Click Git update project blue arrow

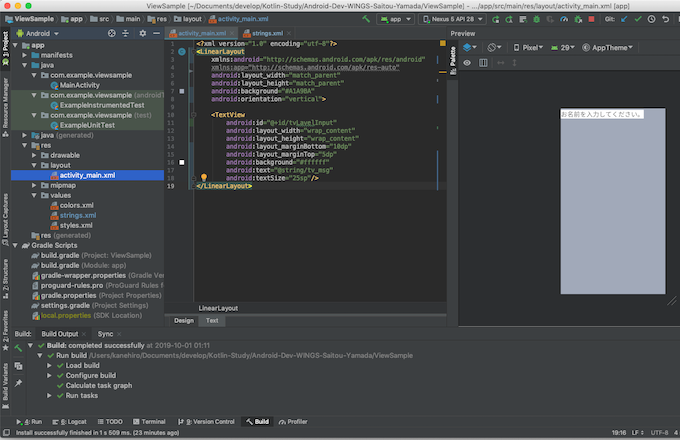click(624, 19)
